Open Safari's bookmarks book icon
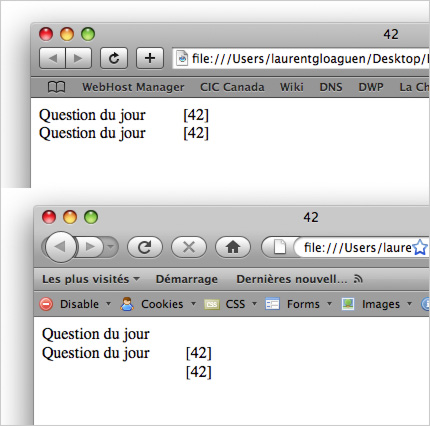The width and height of the screenshot is (430, 426). pos(56,87)
